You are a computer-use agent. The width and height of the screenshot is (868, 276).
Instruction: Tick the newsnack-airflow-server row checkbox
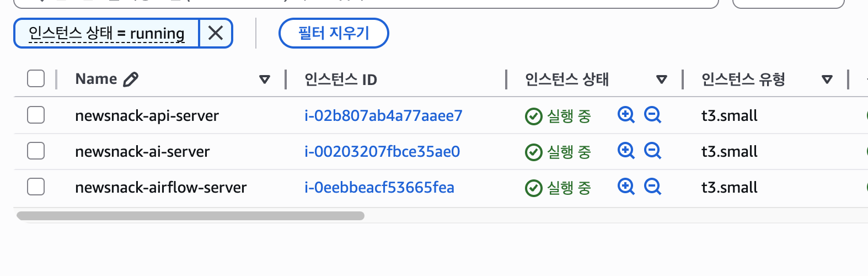36,187
